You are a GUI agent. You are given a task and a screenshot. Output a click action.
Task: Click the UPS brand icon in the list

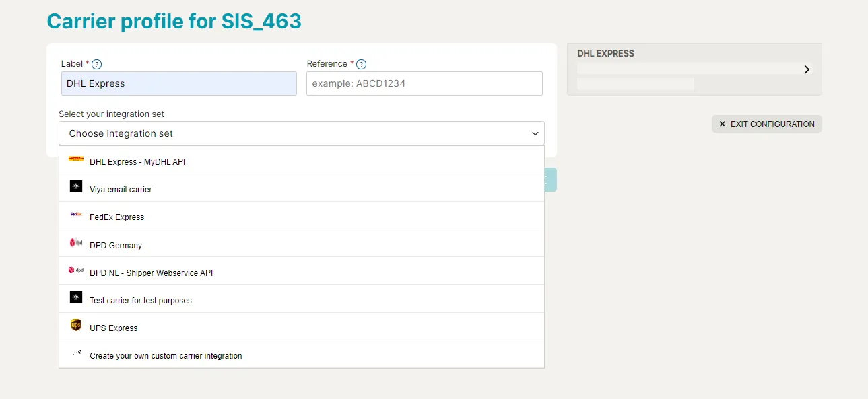pos(75,325)
